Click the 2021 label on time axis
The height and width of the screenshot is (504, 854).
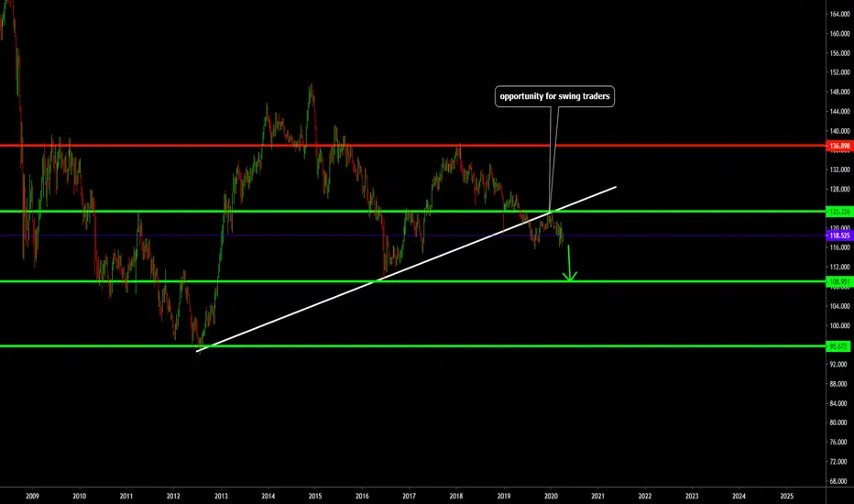tap(597, 496)
